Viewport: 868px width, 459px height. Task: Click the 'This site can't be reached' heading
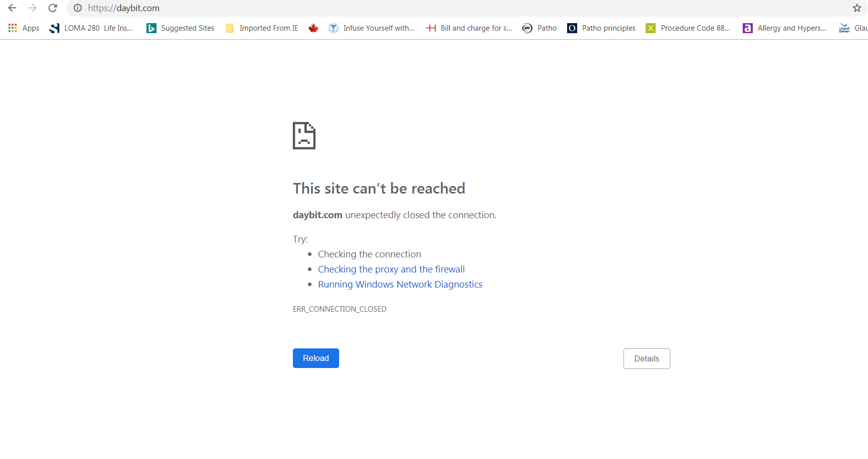coord(379,189)
